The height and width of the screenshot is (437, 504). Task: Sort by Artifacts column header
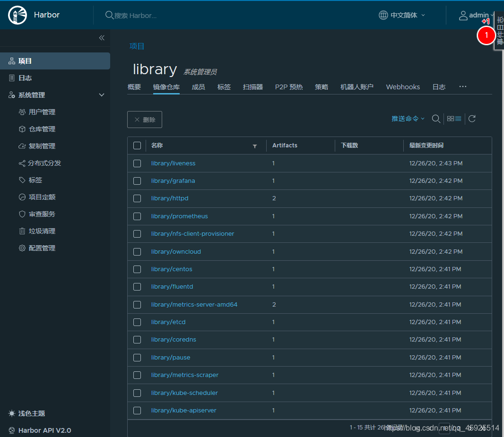coord(285,146)
